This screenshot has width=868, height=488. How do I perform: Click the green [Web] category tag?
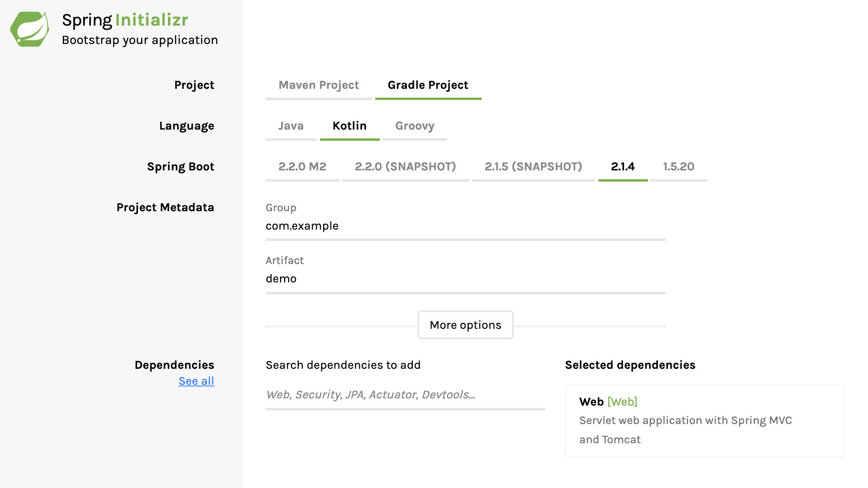tap(622, 402)
